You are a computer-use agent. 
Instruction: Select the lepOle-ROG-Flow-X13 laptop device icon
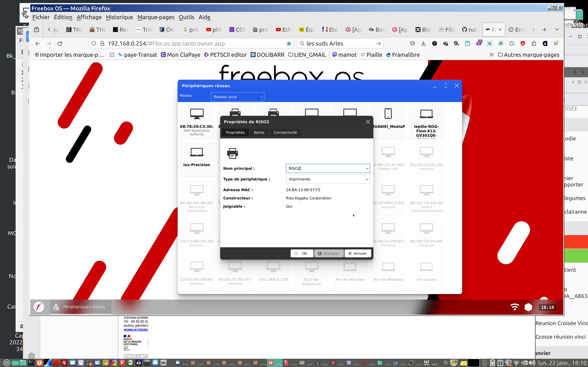[x=426, y=114]
